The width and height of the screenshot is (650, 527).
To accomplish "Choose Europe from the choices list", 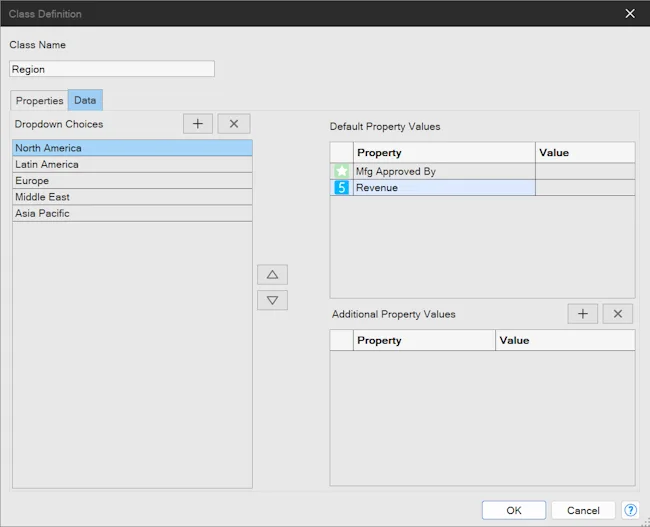I will pyautogui.click(x=132, y=181).
